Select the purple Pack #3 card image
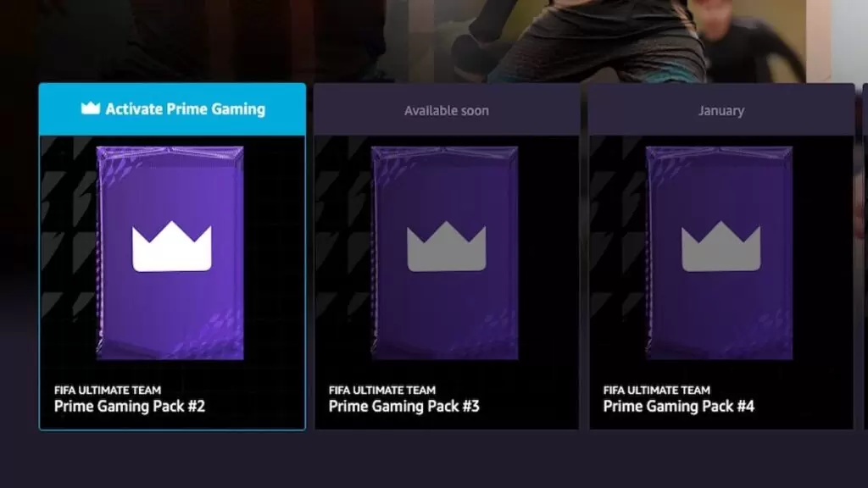Screen dimensions: 868x488 point(444,252)
